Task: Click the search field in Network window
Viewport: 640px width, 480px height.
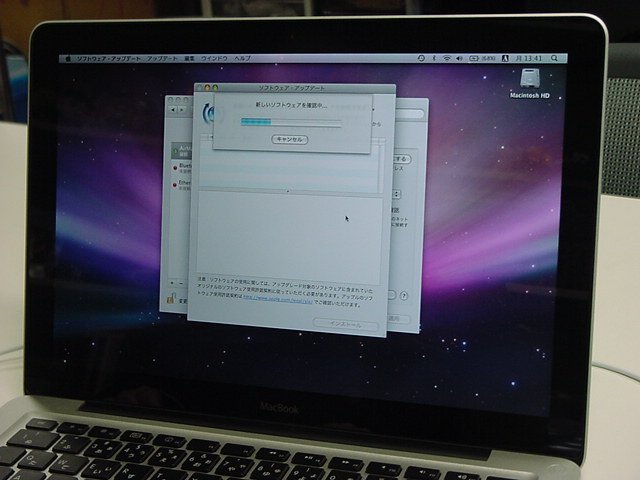Action: point(409,114)
